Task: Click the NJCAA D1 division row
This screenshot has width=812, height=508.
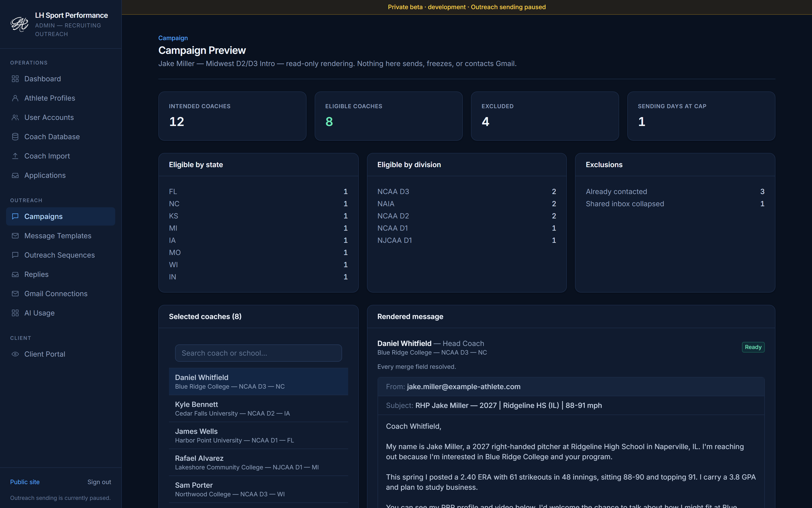Action: tap(467, 240)
